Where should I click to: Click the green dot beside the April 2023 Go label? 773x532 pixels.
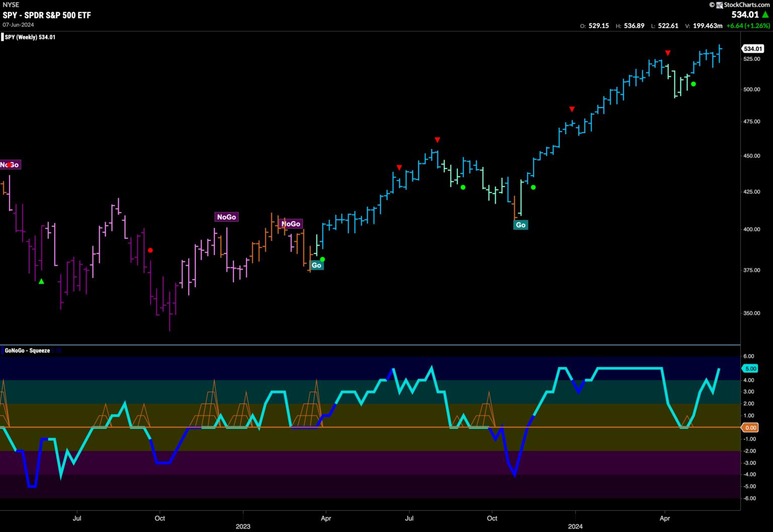click(x=323, y=259)
